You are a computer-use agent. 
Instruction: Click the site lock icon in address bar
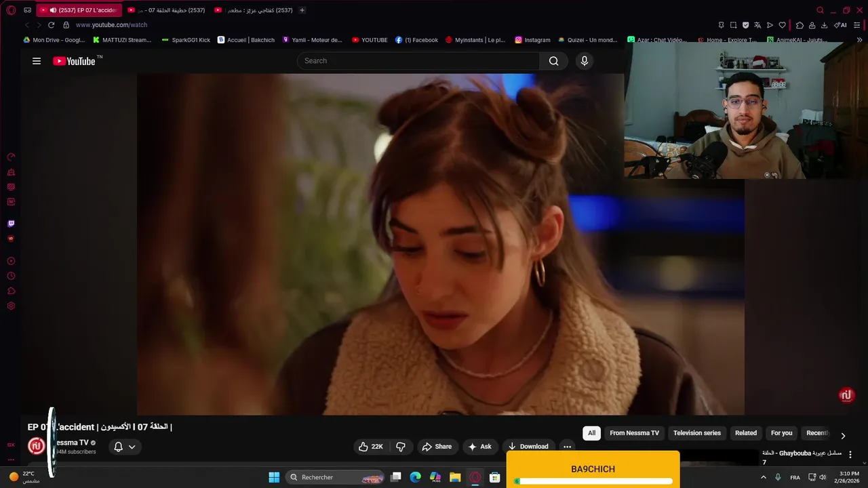pyautogui.click(x=66, y=25)
